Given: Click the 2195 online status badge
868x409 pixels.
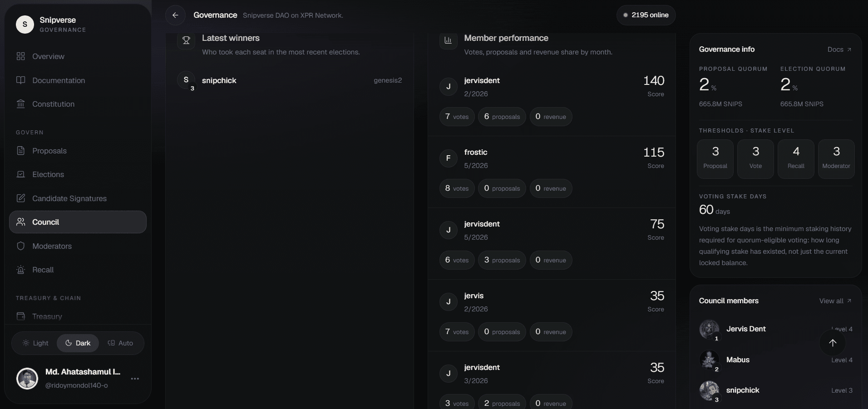Looking at the screenshot, I should [646, 15].
